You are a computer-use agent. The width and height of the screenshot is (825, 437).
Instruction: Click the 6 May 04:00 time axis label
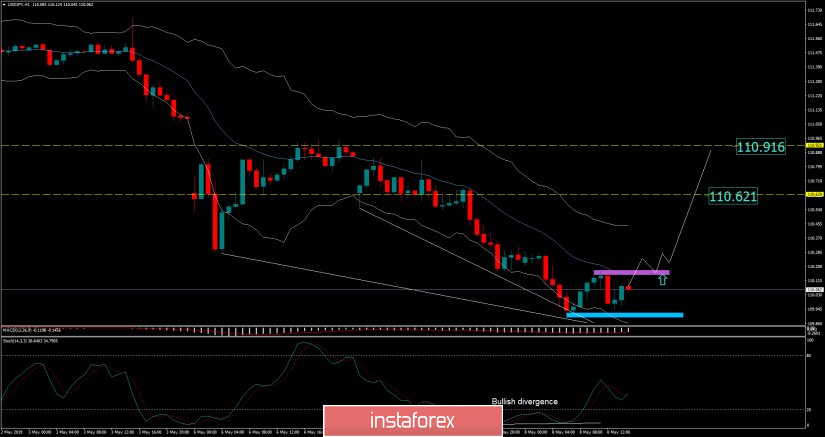pos(231,432)
